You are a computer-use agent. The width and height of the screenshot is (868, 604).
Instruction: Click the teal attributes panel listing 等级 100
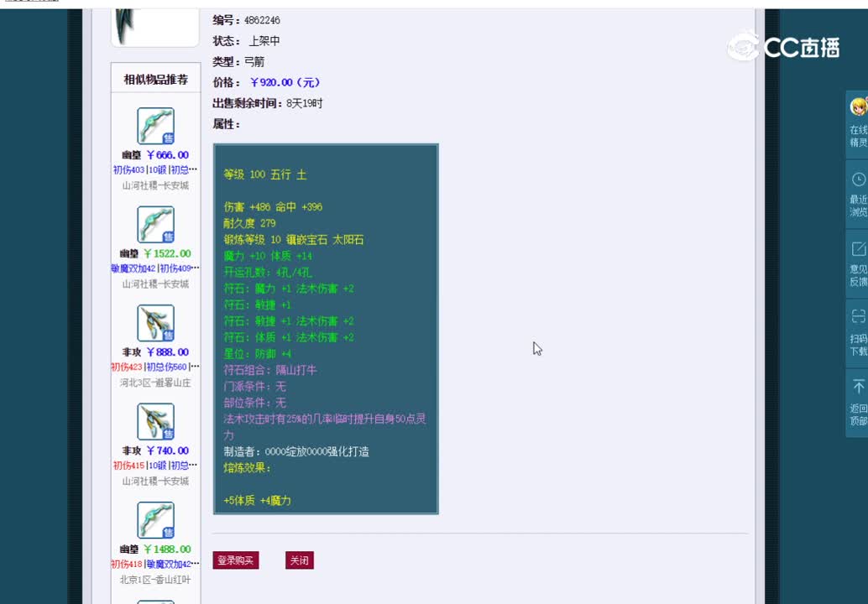pos(326,327)
